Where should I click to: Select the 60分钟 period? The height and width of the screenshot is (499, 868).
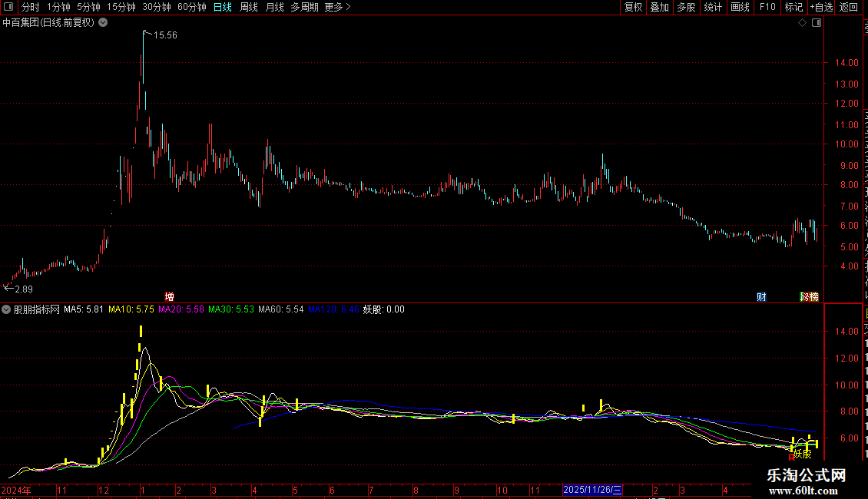tap(192, 7)
